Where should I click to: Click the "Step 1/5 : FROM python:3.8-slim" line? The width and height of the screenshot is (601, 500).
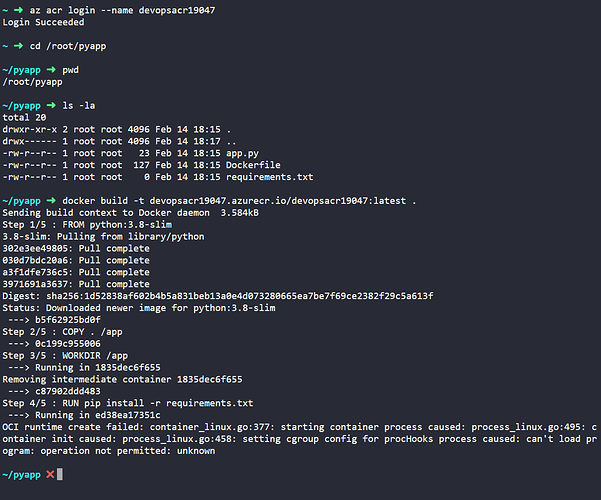click(x=90, y=226)
